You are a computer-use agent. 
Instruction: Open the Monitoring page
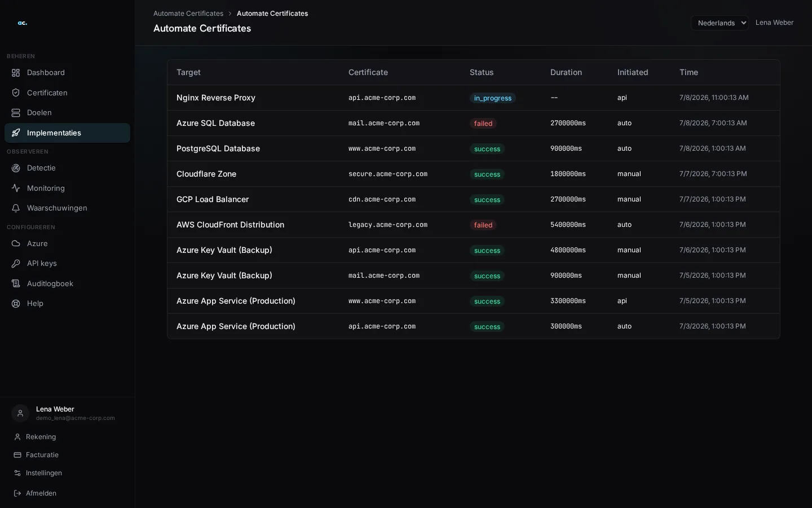coord(67,189)
